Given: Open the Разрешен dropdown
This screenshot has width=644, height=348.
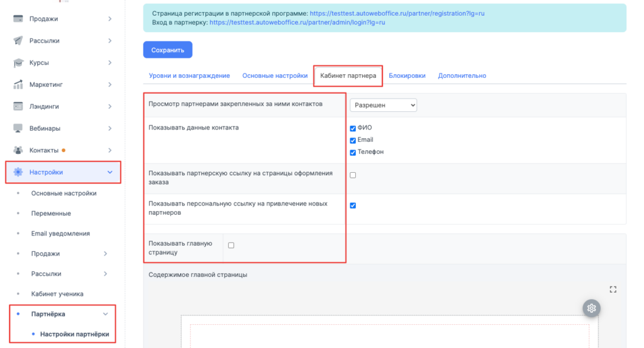Looking at the screenshot, I should click(383, 105).
